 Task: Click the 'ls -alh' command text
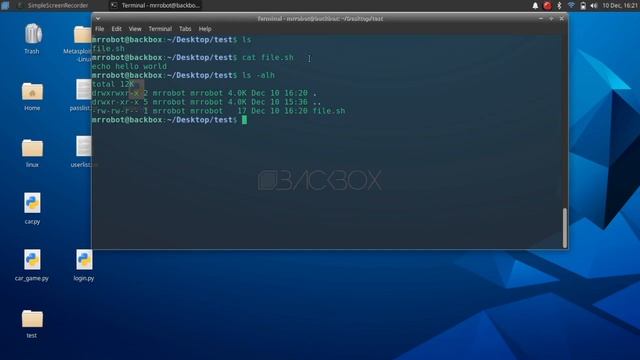258,76
